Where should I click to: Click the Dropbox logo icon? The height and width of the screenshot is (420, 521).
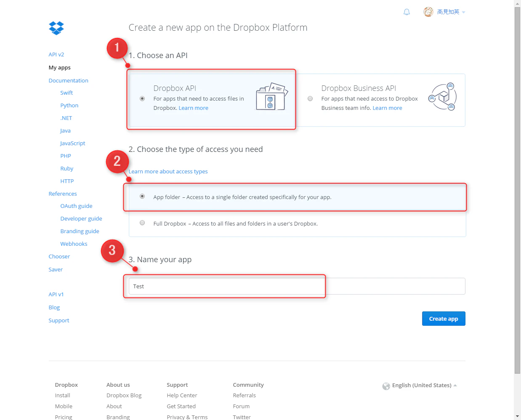tap(56, 28)
